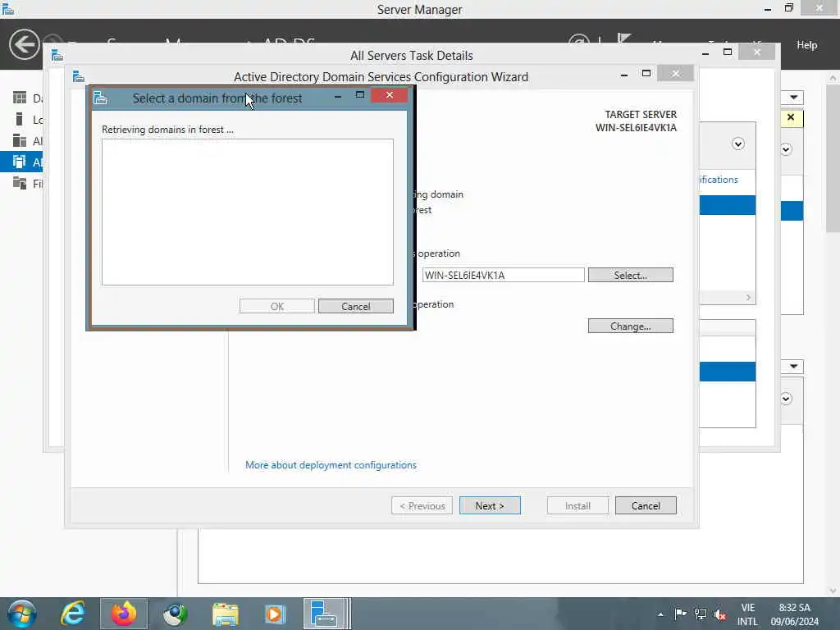Open the lower Tasks dropdown arrow
This screenshot has width=840, height=630.
pyautogui.click(x=793, y=367)
